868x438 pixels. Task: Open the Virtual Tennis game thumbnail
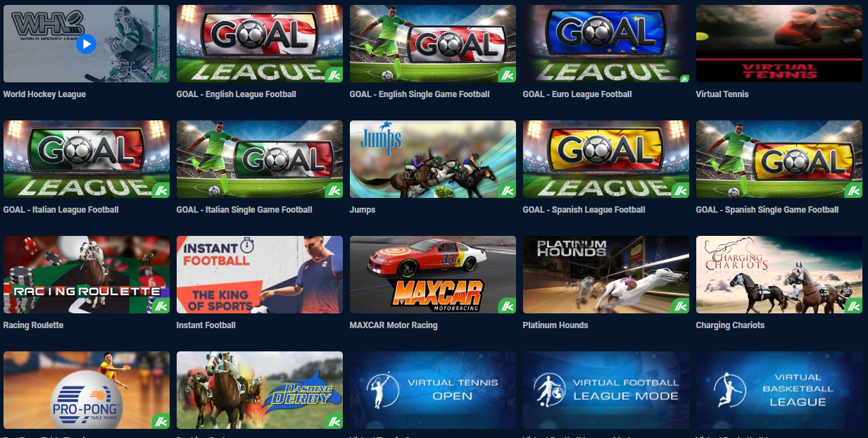pos(779,44)
